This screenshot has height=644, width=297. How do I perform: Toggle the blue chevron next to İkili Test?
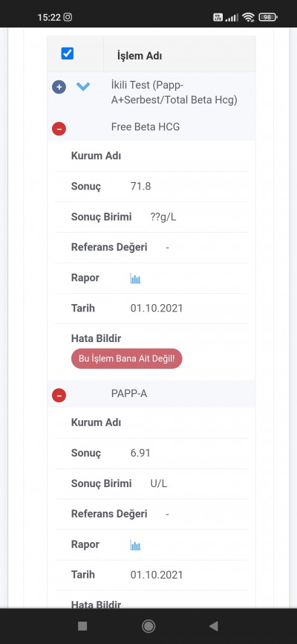click(83, 86)
